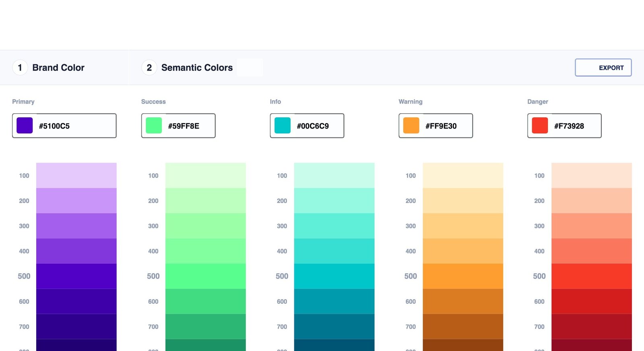Select the Primary 300 shade
644x351 pixels.
[x=76, y=226]
